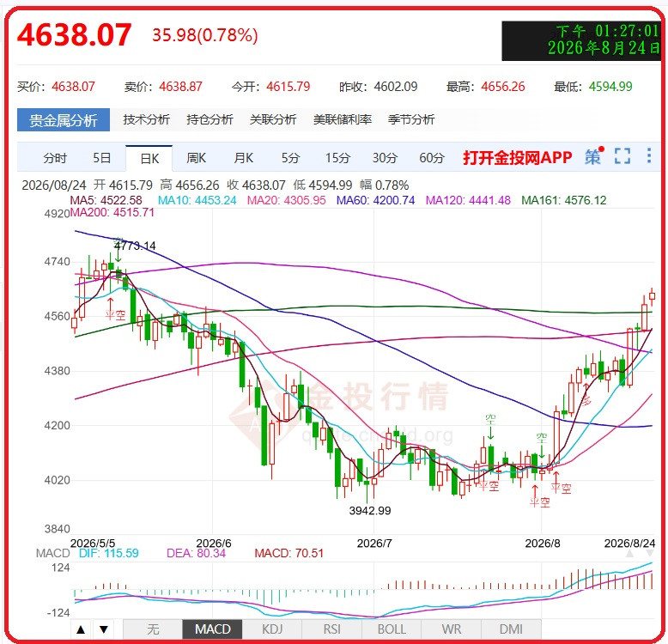The image size is (668, 644).
Task: Switch indicator to KDJ
Action: [272, 629]
